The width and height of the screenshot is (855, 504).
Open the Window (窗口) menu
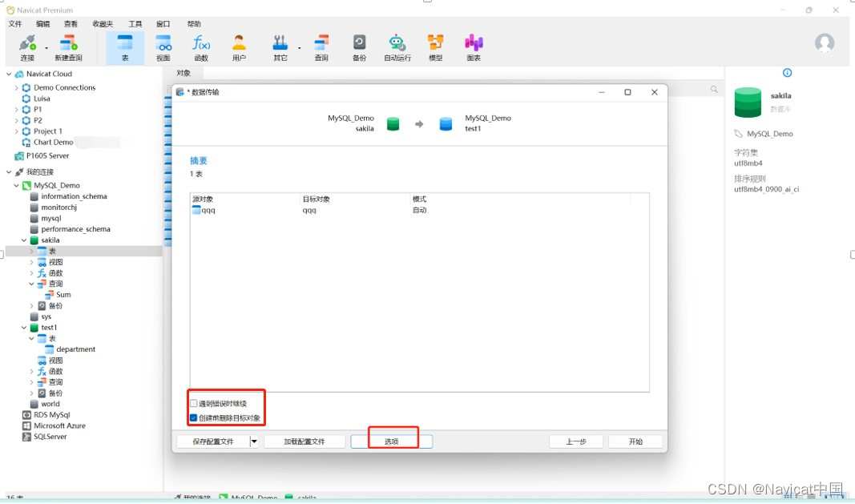tap(163, 23)
